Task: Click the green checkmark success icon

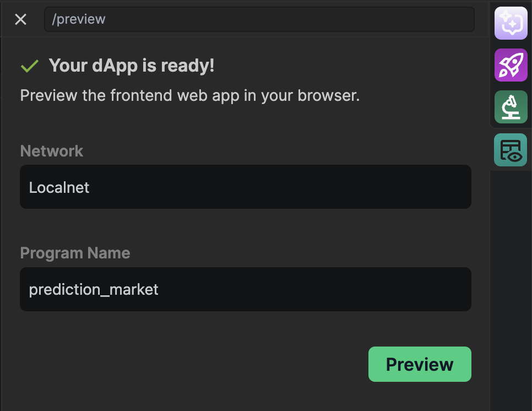Action: coord(29,66)
